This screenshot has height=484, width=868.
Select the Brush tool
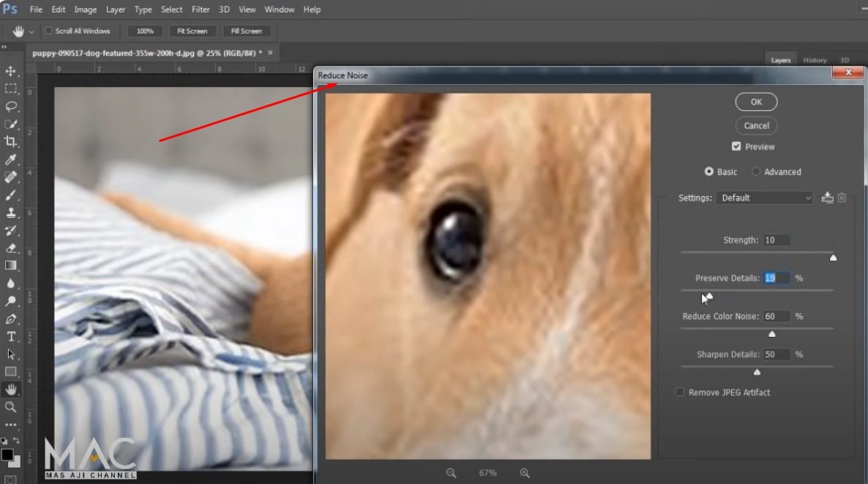click(10, 194)
